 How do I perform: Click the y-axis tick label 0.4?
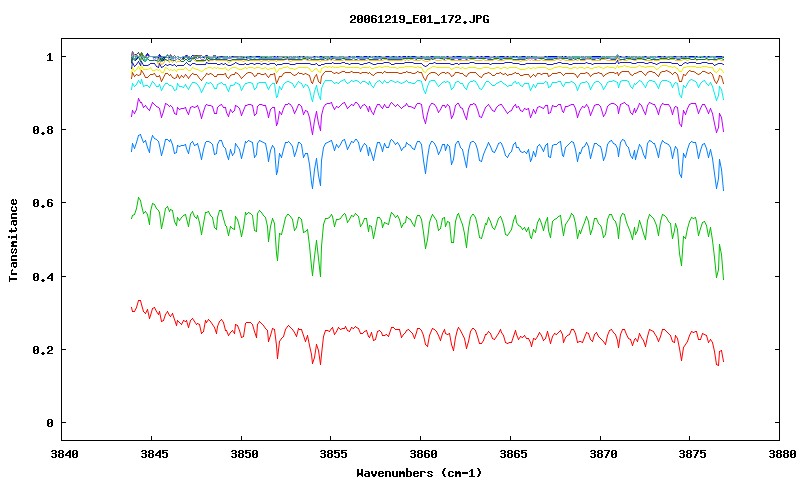43,276
